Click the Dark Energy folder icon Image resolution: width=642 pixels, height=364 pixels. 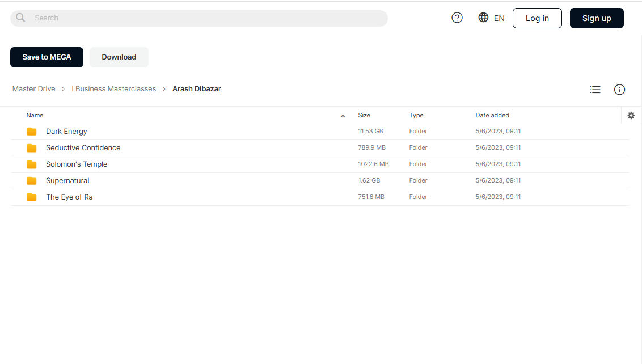point(32,132)
